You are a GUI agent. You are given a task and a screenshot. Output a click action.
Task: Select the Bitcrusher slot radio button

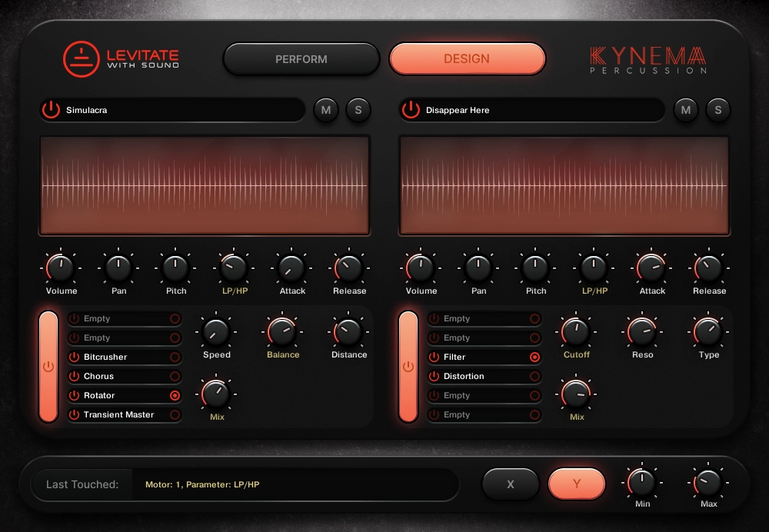[175, 357]
